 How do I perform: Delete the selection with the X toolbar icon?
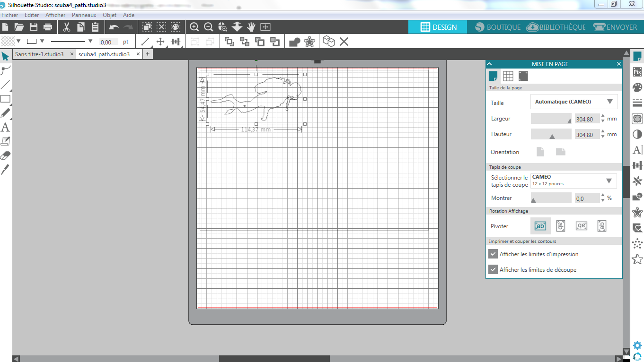(344, 42)
